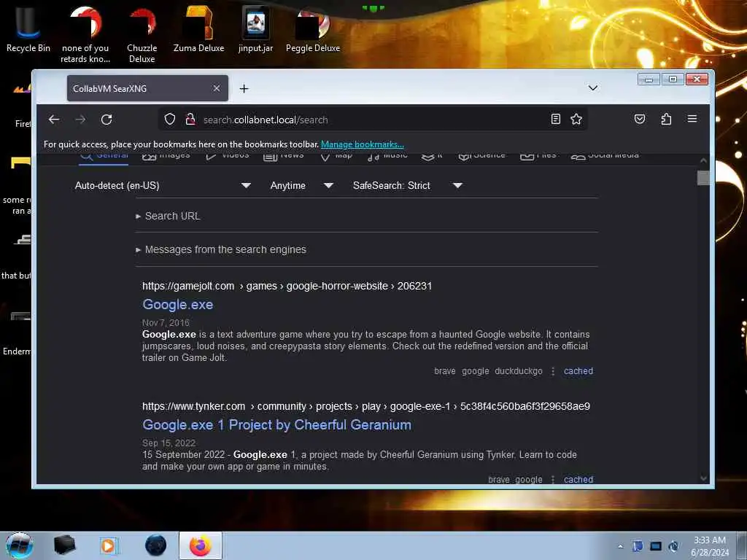Click the tynker.com result URL
Screen dimensions: 747x560
366,407
